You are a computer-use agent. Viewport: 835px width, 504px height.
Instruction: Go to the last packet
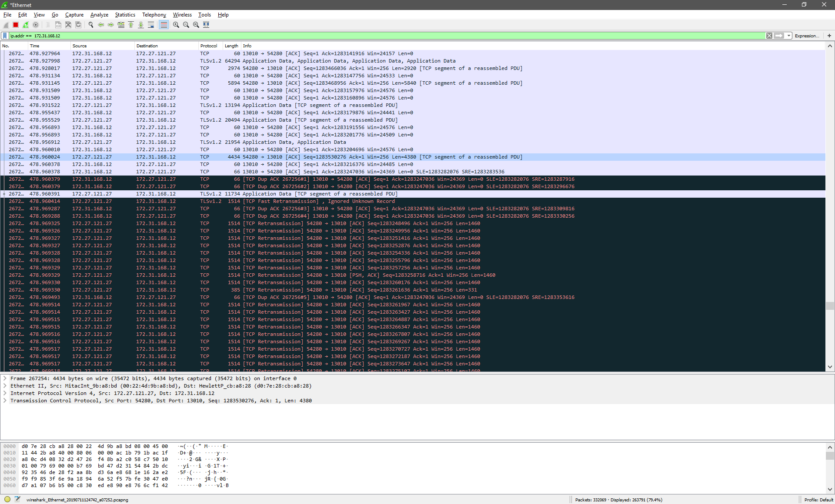(x=141, y=25)
